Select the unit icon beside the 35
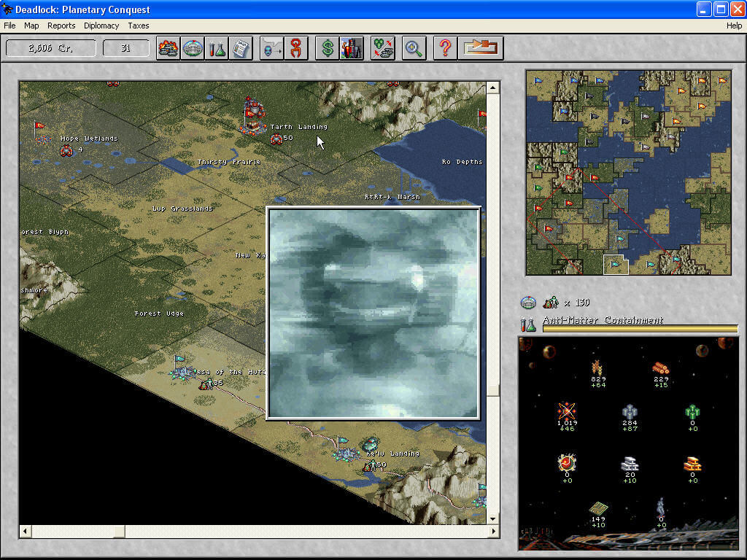 206,384
